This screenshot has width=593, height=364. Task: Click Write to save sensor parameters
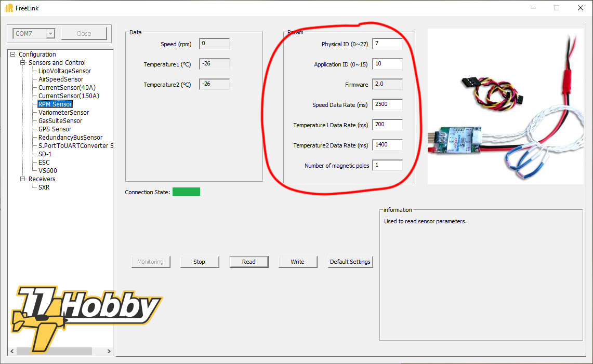click(298, 262)
